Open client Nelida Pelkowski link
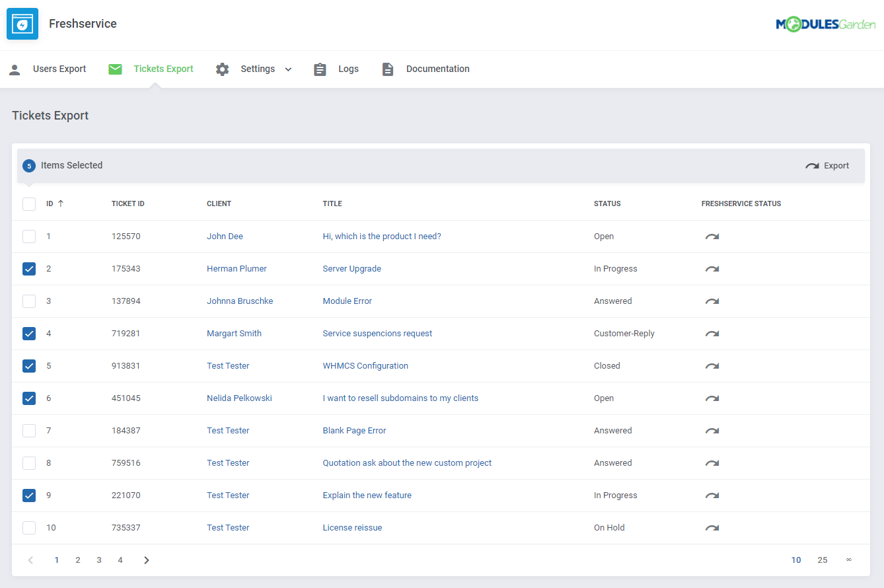Viewport: 884px width, 588px height. pyautogui.click(x=239, y=398)
